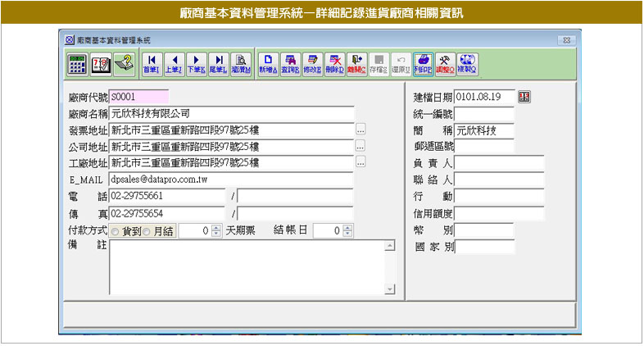
Task: Select 貨到 payment method radio button
Action: point(115,231)
